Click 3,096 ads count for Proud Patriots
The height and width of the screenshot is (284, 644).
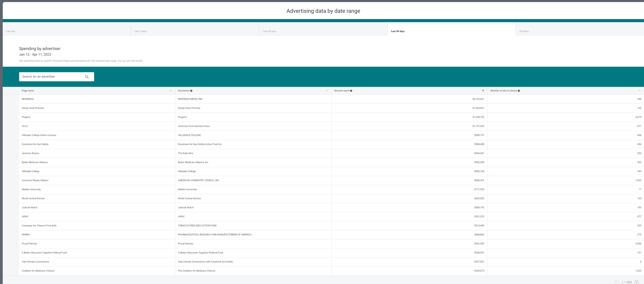tap(638, 244)
